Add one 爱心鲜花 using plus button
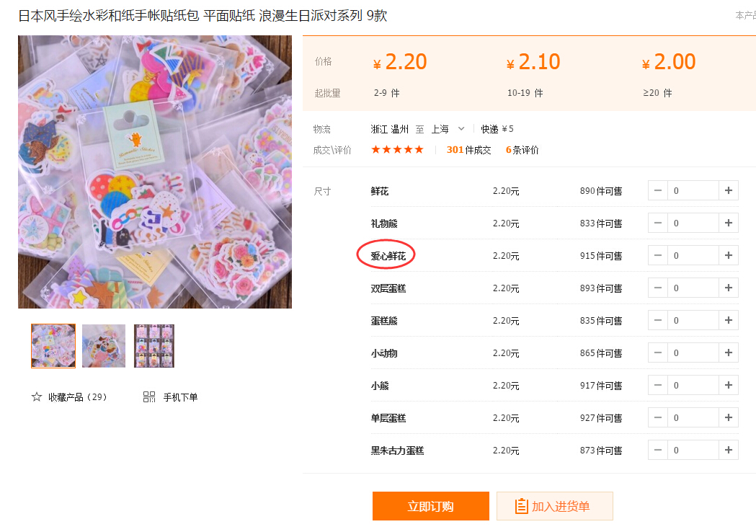This screenshot has height=532, width=756. pos(729,255)
